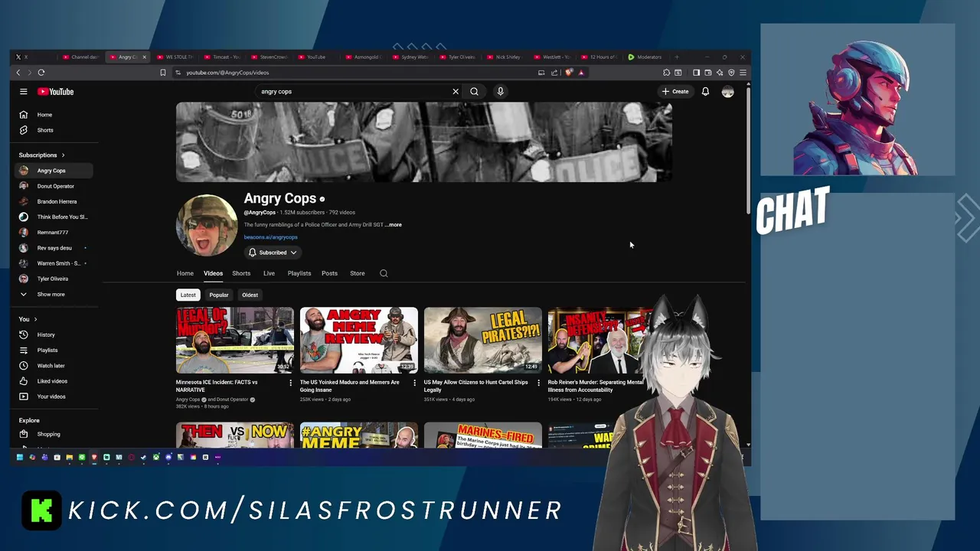Click the magnifier search button
980x551 pixels.
coord(474,91)
